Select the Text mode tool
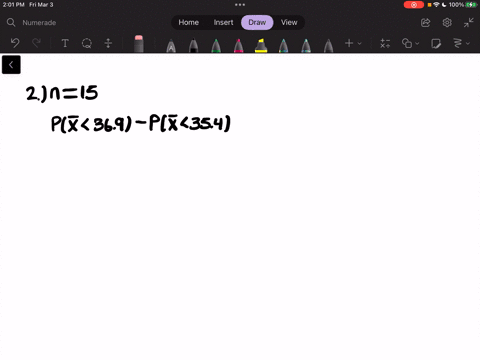This screenshot has height=360, width=480. click(65, 43)
